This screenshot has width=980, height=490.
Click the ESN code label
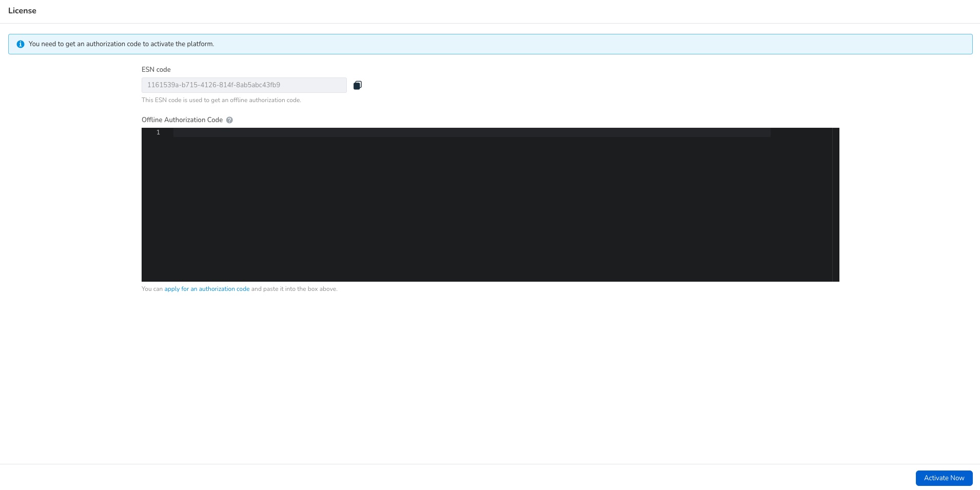point(156,70)
